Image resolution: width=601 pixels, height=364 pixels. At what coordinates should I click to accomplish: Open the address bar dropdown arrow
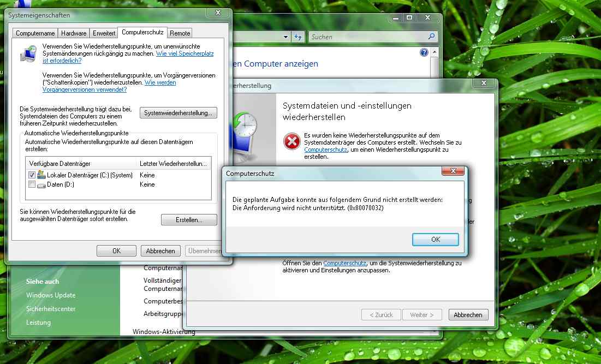[285, 37]
